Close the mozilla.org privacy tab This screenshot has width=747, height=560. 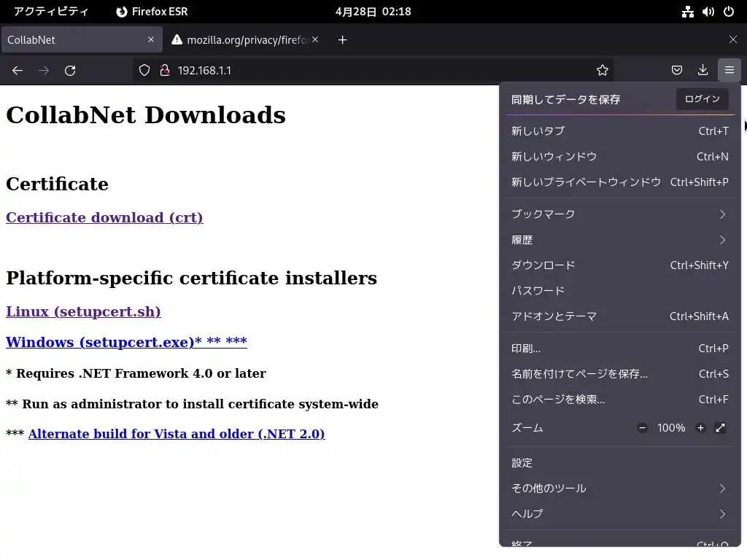coord(315,39)
